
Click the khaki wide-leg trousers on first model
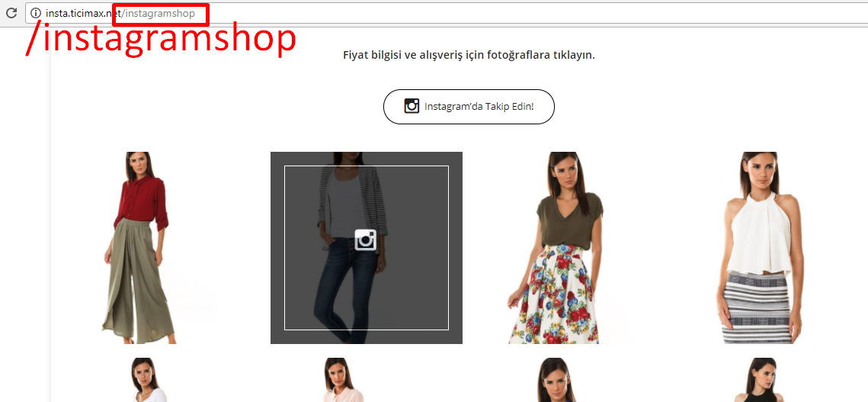(x=136, y=280)
